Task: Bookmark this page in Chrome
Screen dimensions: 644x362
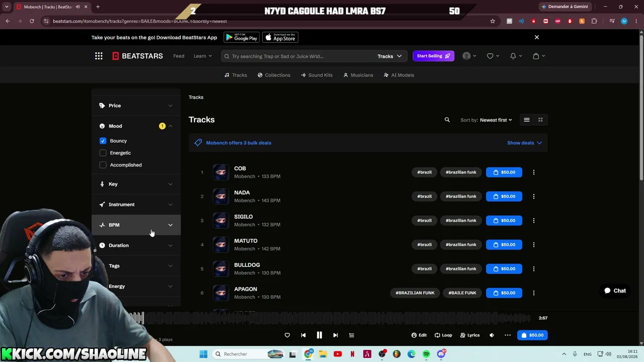Action: pos(493,21)
